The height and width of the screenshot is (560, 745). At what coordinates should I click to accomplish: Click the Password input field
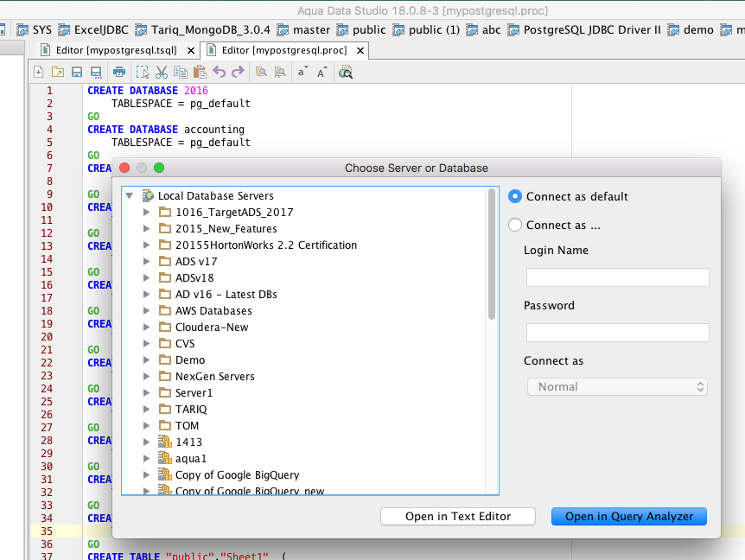[617, 333]
